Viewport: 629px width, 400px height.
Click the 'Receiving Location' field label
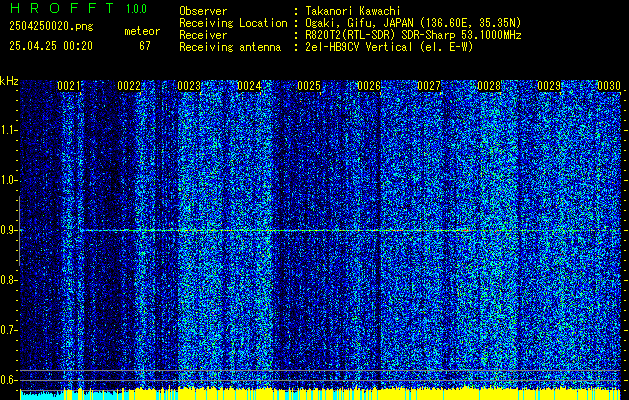point(233,23)
